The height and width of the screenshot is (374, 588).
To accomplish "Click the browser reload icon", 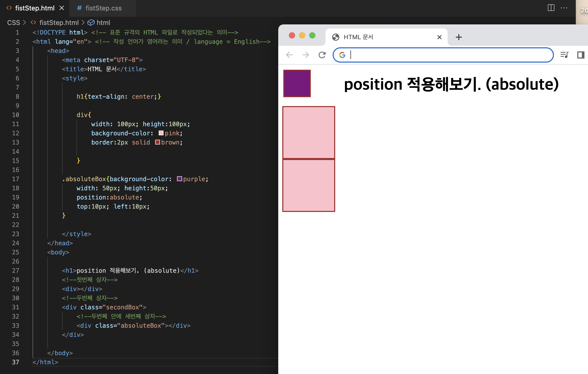I will click(x=322, y=55).
